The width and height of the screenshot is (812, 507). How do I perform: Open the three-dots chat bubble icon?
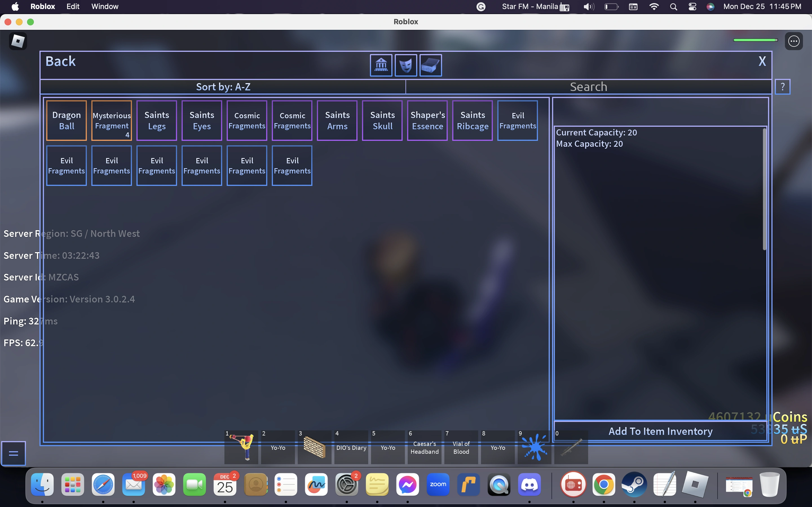click(794, 41)
